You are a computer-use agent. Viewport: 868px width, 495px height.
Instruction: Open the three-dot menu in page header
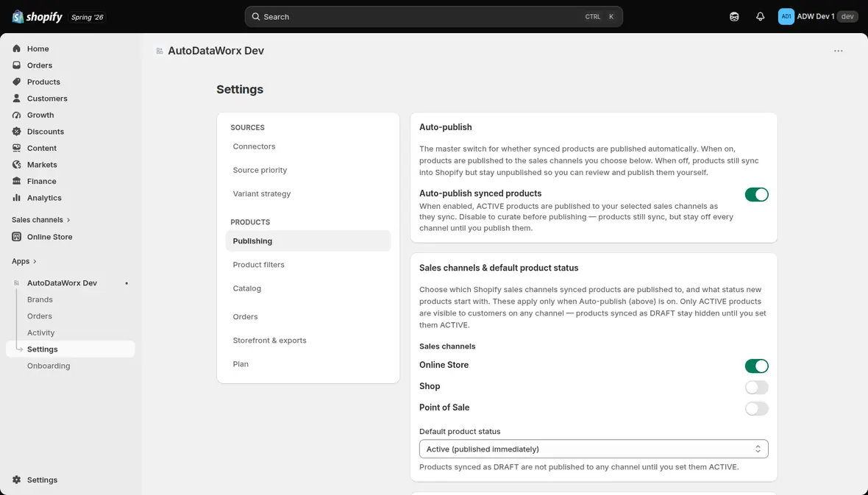click(x=838, y=51)
